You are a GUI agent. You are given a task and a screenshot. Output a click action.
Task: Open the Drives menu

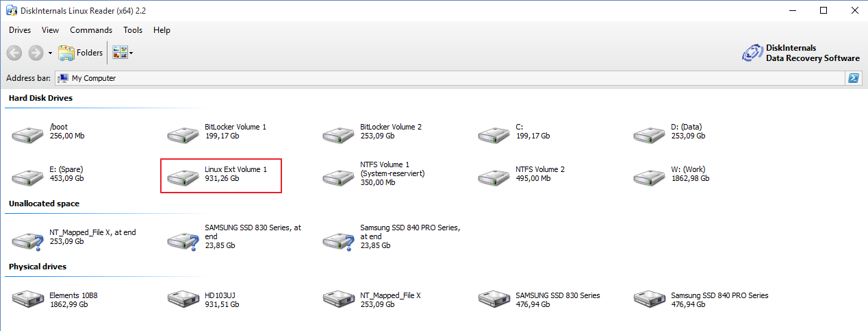pos(20,30)
